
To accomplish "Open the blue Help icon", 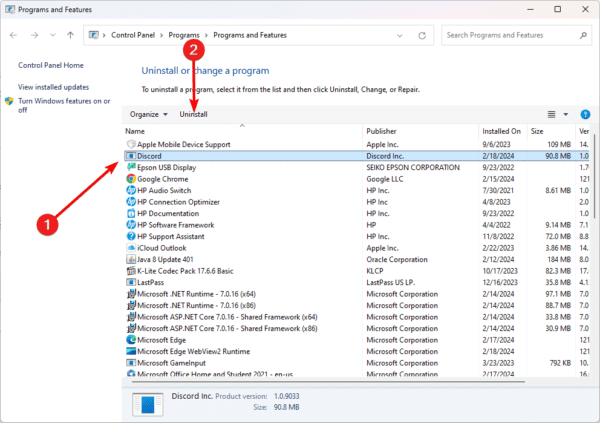I will tap(585, 114).
